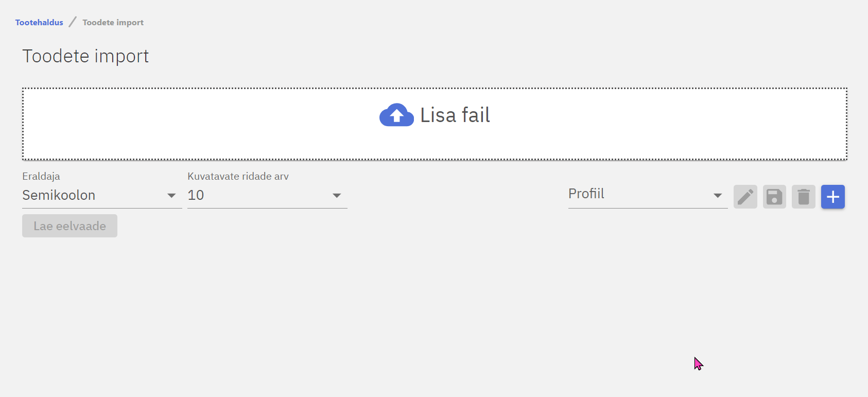Click the Toodete import breadcrumb item
Screen dimensions: 868x397
(x=113, y=23)
